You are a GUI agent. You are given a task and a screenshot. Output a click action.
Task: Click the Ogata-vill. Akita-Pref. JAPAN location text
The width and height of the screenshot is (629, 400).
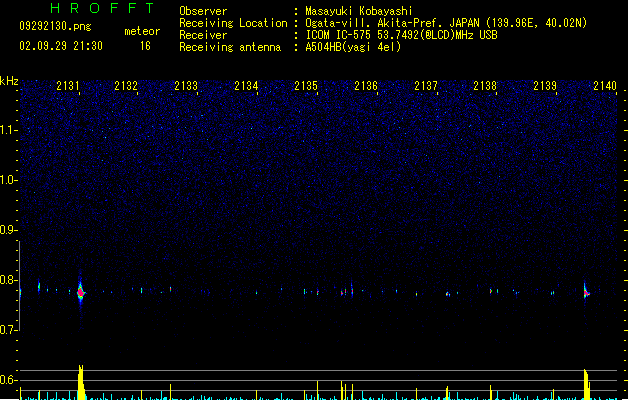(446, 23)
